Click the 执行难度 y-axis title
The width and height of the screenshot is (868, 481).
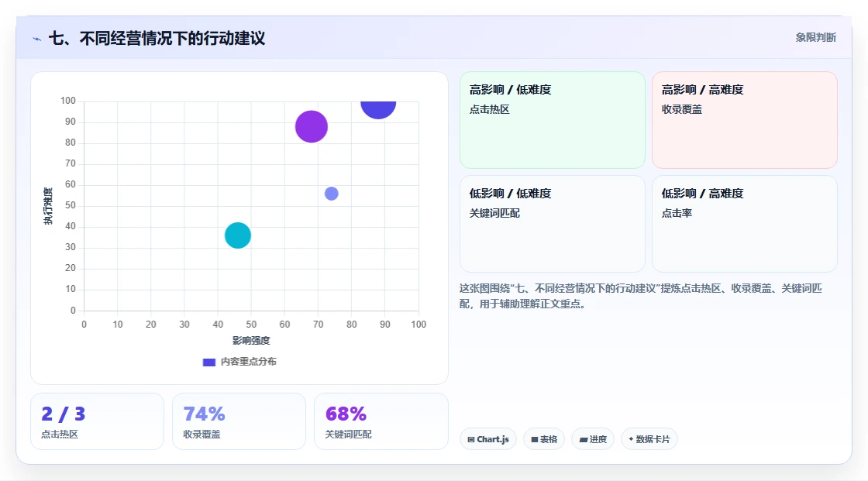click(x=48, y=206)
